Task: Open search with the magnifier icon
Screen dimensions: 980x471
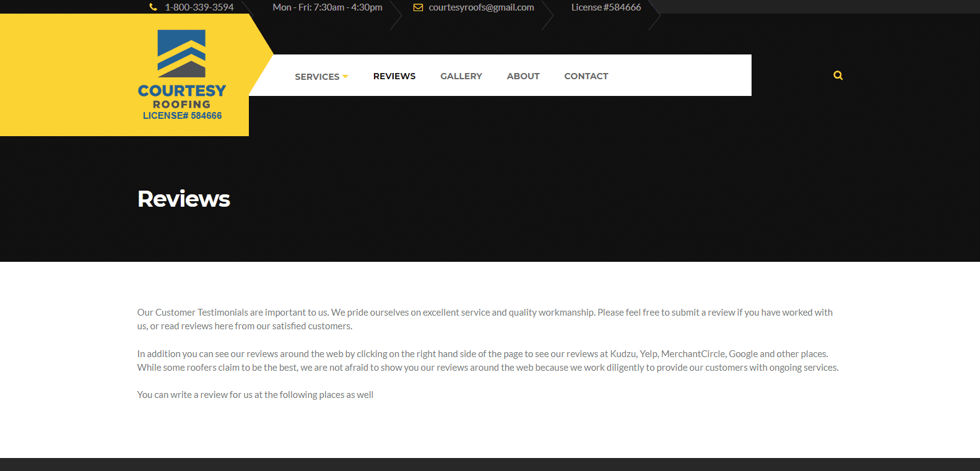Action: [x=838, y=76]
